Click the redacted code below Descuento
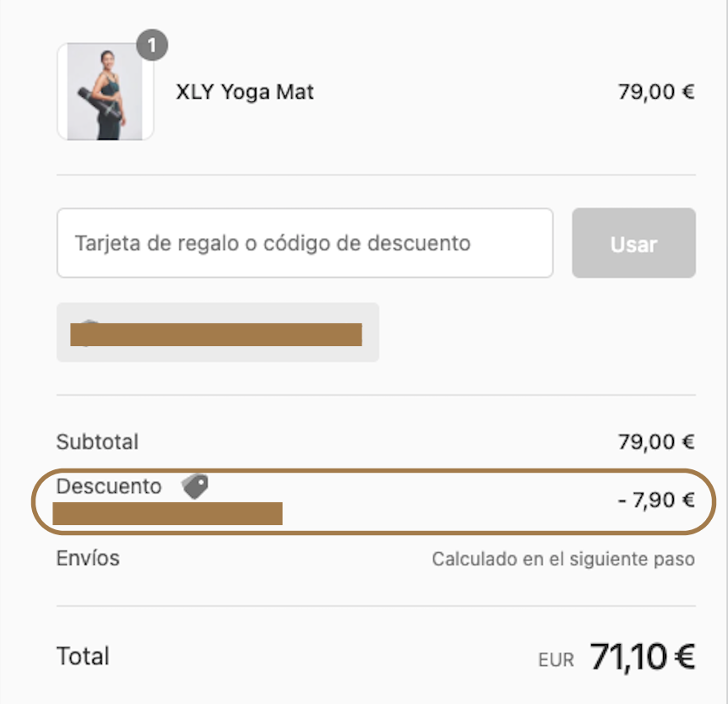Viewport: 728px width, 704px height. pyautogui.click(x=167, y=513)
